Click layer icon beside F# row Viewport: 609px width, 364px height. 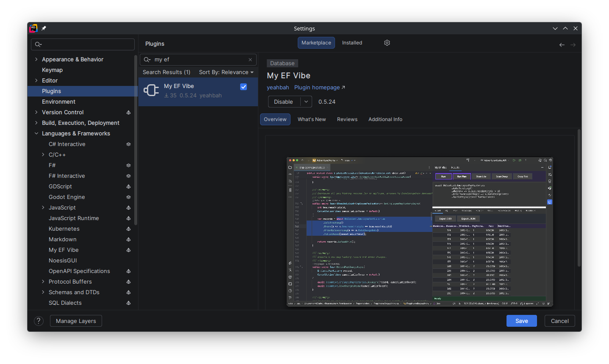click(128, 165)
